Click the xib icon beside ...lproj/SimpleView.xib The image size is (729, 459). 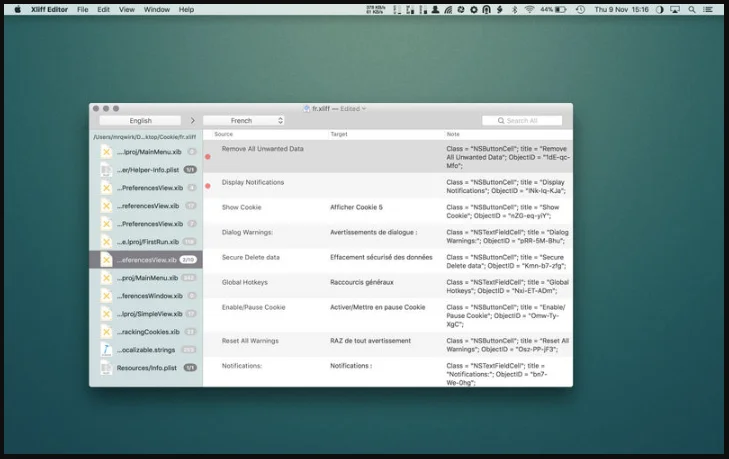coord(106,314)
